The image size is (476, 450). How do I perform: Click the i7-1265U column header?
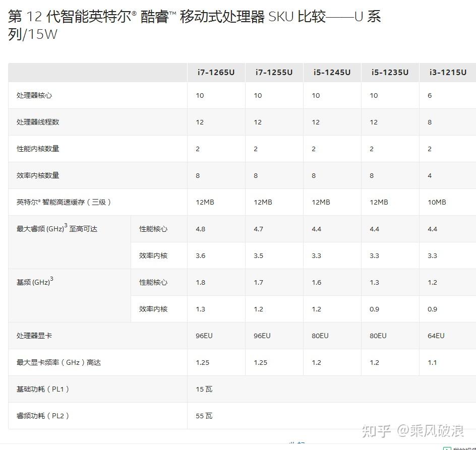coord(216,72)
